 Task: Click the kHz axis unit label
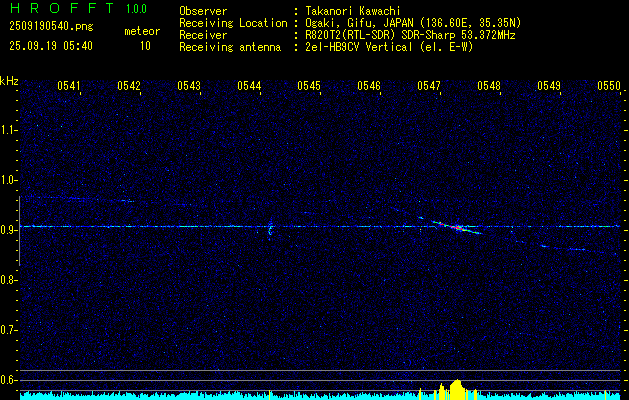[x=9, y=81]
